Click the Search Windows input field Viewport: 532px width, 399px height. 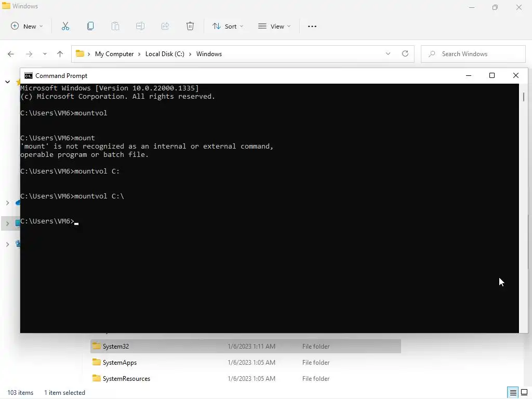click(473, 54)
